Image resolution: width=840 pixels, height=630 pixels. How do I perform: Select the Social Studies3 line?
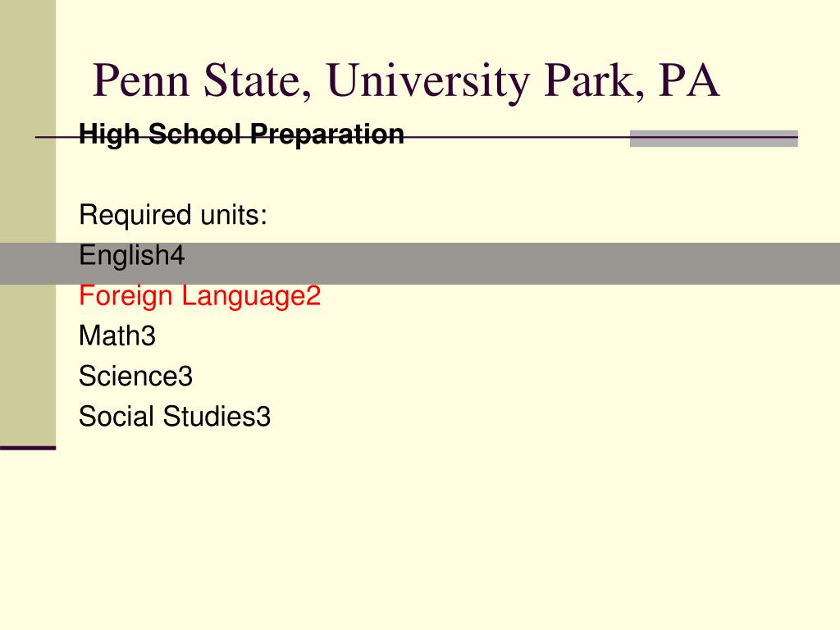(x=175, y=416)
